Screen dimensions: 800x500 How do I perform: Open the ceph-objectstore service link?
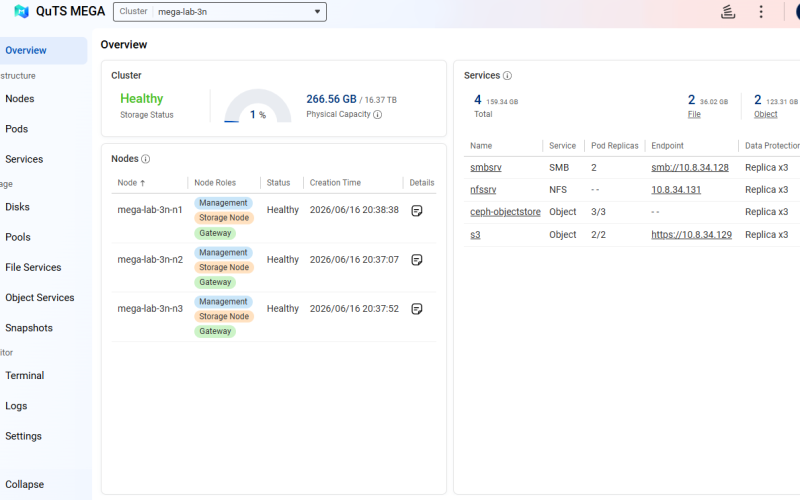[505, 212]
